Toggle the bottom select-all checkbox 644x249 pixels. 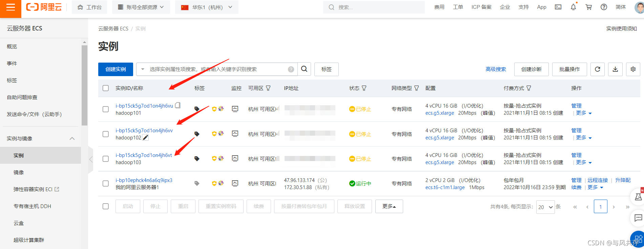point(106,206)
